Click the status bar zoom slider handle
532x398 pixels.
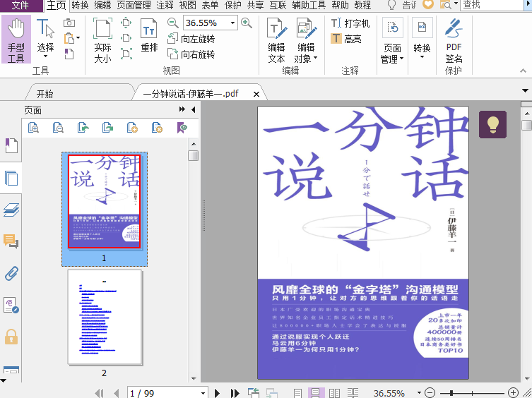[x=451, y=393]
